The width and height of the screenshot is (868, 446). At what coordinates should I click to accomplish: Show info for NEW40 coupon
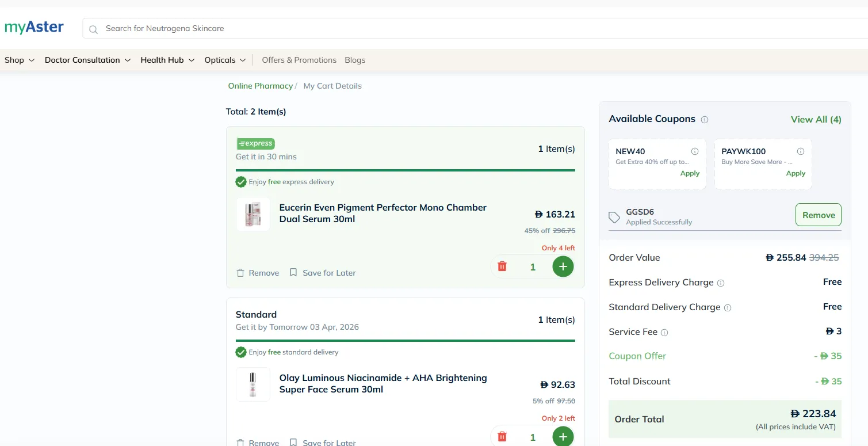point(695,151)
